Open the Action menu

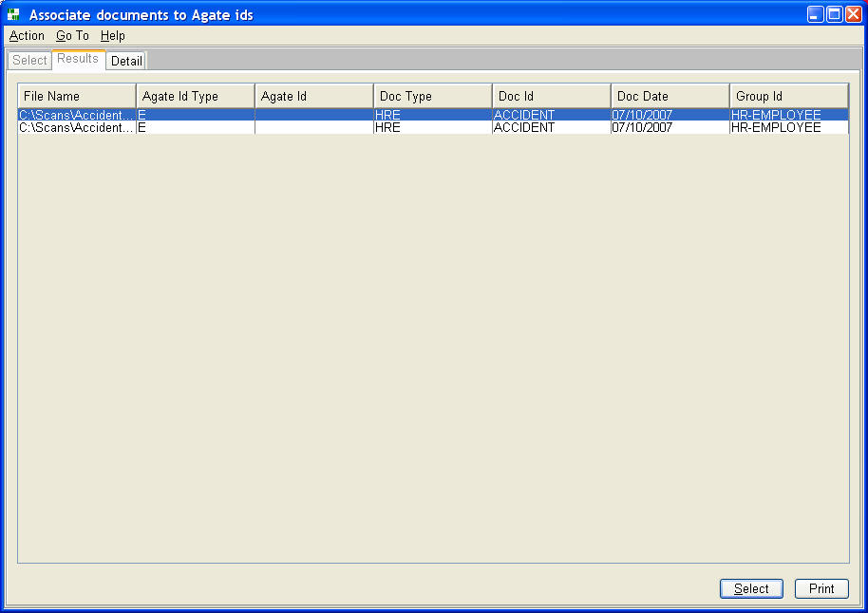click(x=27, y=36)
